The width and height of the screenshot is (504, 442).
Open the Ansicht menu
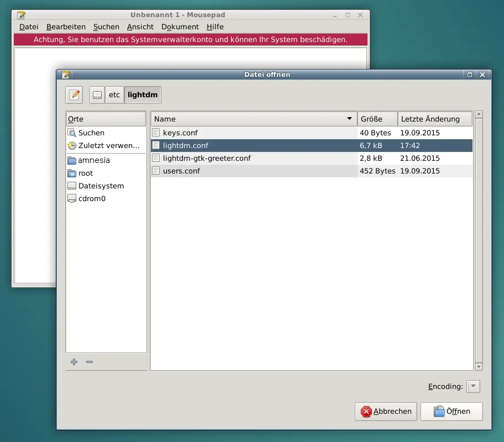tap(140, 27)
